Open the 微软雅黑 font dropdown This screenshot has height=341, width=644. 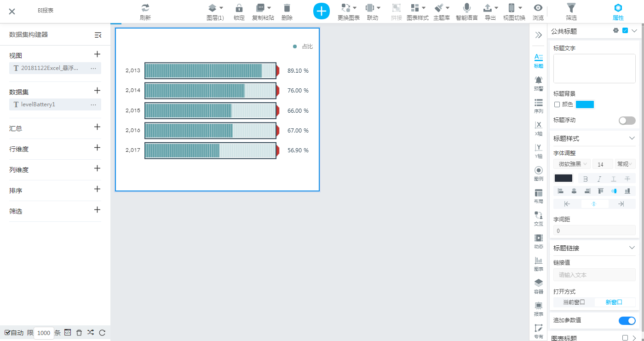tap(572, 164)
